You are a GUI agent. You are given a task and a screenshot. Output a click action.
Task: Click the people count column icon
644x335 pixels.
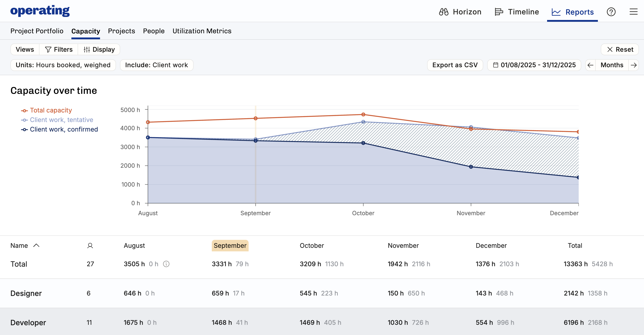[90, 246]
